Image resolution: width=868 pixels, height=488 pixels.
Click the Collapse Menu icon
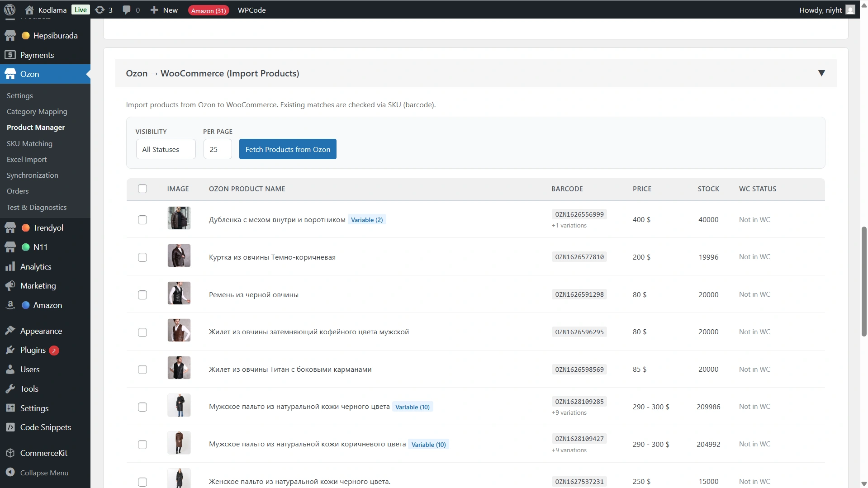10,472
